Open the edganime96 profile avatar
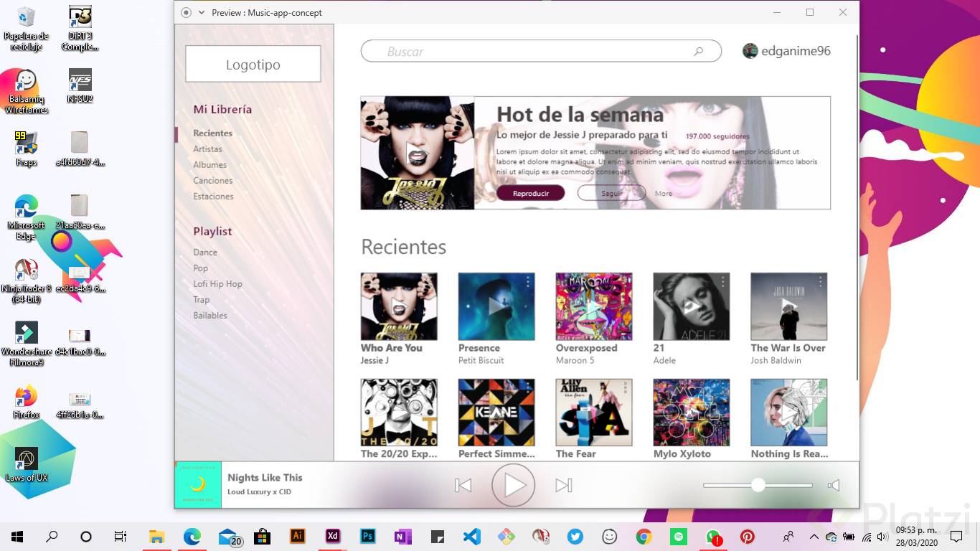Viewport: 980px width, 551px height. 750,51
